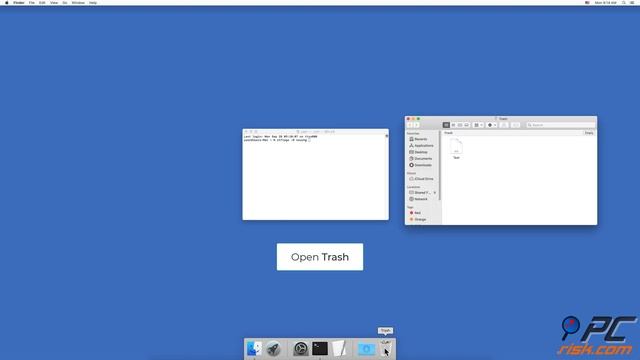Screen dimensions: 640x360
Task: Click the clock in the menu bar
Action: [x=606, y=2]
